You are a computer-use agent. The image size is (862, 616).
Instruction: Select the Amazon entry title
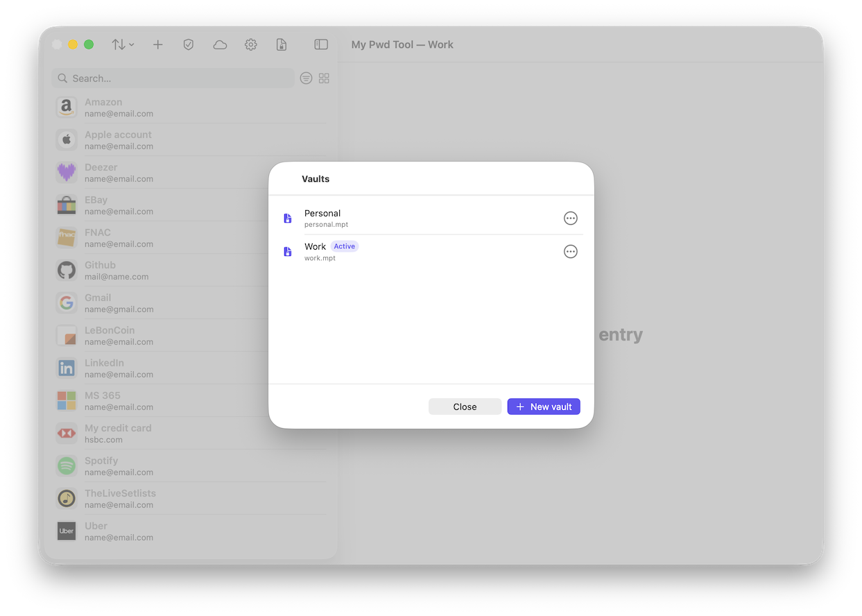click(x=103, y=102)
